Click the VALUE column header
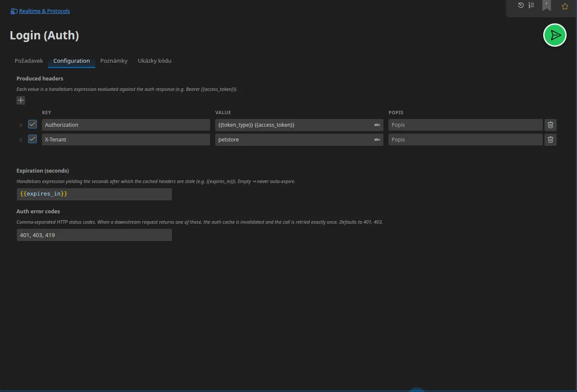 point(223,112)
